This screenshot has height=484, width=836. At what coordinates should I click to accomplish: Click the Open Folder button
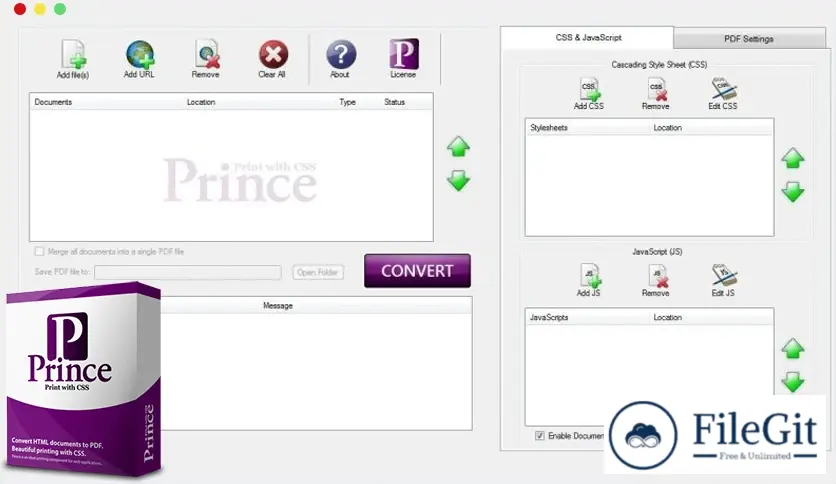318,272
